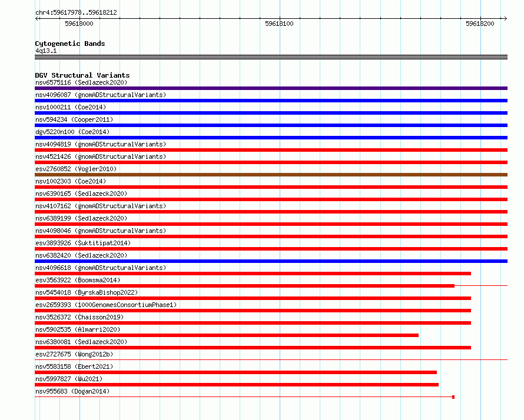The height and width of the screenshot is (420, 524).
Task: Click the esv2760852 (Vogler2010) label
Action: tap(76, 169)
